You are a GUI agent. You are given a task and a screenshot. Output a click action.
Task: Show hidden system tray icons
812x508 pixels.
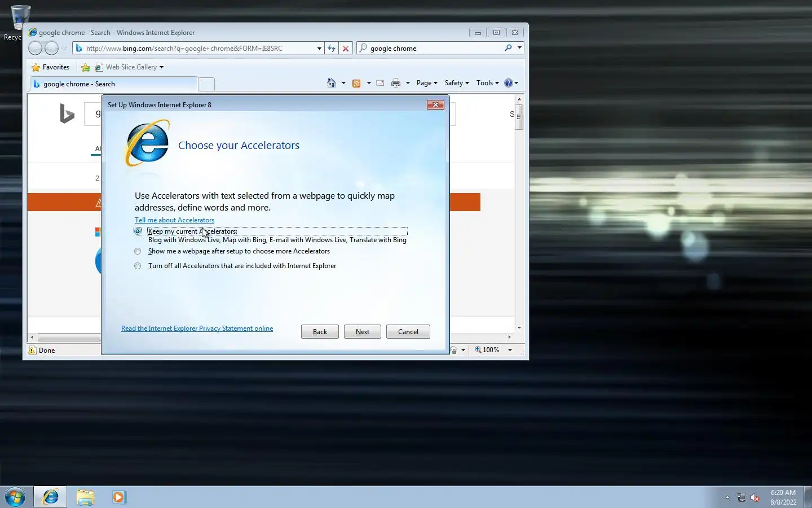coord(727,497)
